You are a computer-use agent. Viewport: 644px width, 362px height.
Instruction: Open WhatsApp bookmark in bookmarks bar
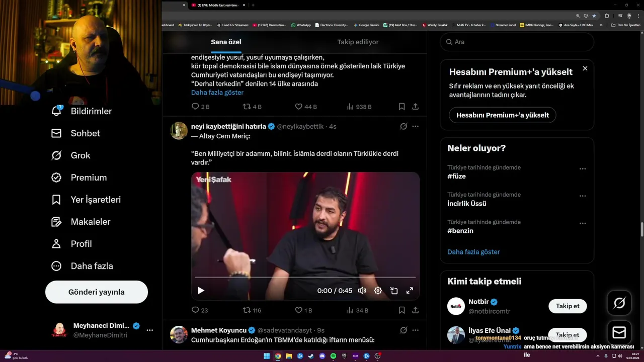click(x=300, y=25)
